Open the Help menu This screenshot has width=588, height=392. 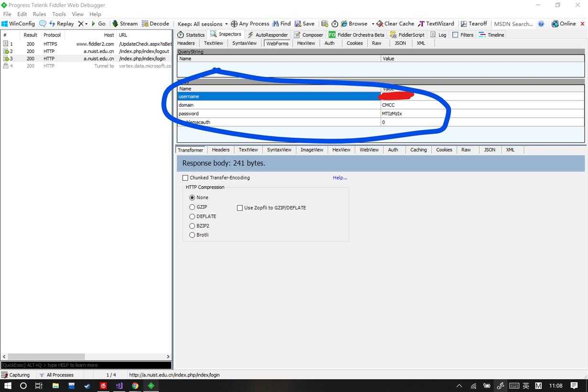pyautogui.click(x=95, y=14)
